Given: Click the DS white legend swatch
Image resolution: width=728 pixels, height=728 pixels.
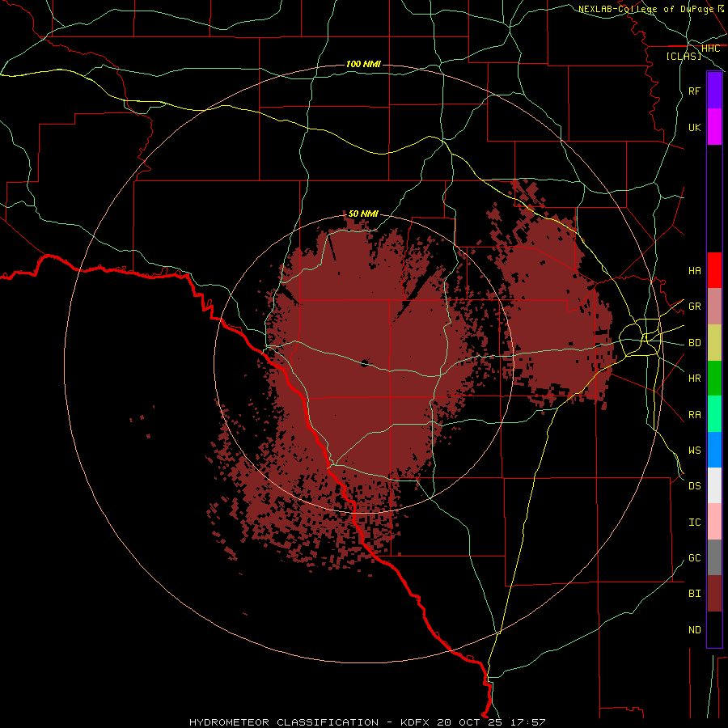Looking at the screenshot, I should [x=714, y=485].
